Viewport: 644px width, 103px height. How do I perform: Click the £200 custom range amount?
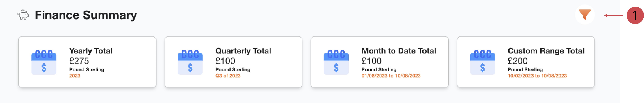point(517,61)
